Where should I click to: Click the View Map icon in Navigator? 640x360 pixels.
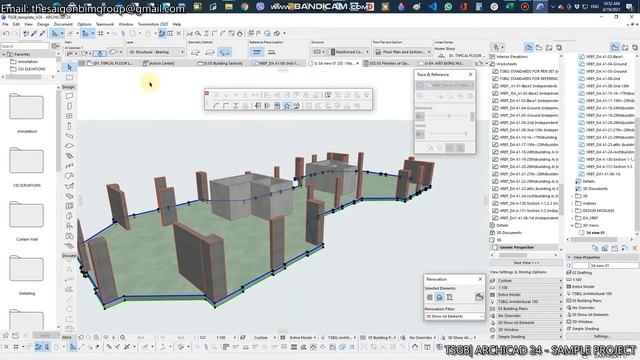(x=539, y=48)
